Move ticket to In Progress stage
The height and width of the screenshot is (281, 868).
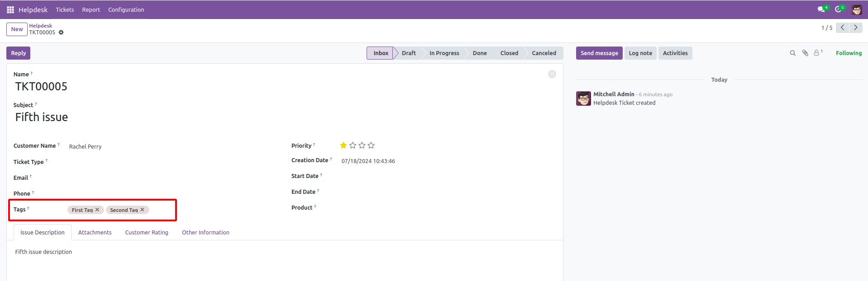[x=444, y=53]
